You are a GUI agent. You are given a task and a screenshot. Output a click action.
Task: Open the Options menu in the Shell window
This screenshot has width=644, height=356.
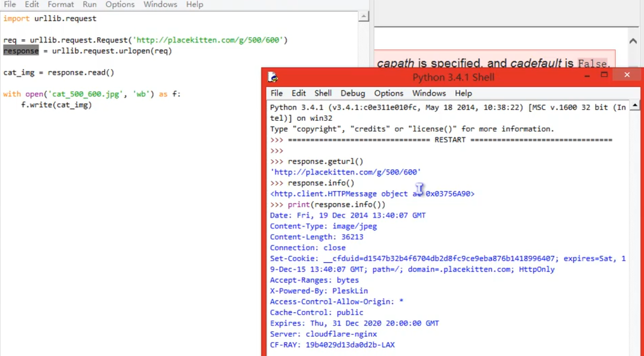[388, 93]
